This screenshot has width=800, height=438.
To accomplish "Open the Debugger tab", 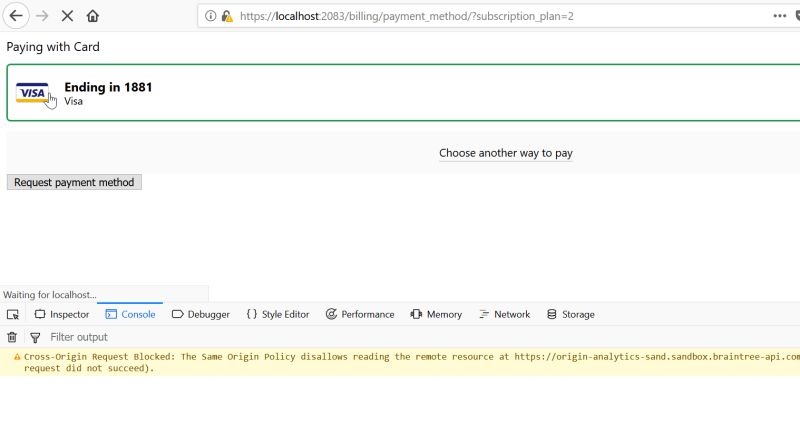I will 201,314.
